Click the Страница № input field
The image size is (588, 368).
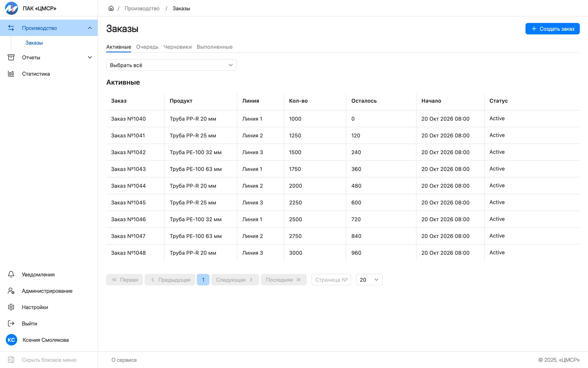(x=331, y=280)
